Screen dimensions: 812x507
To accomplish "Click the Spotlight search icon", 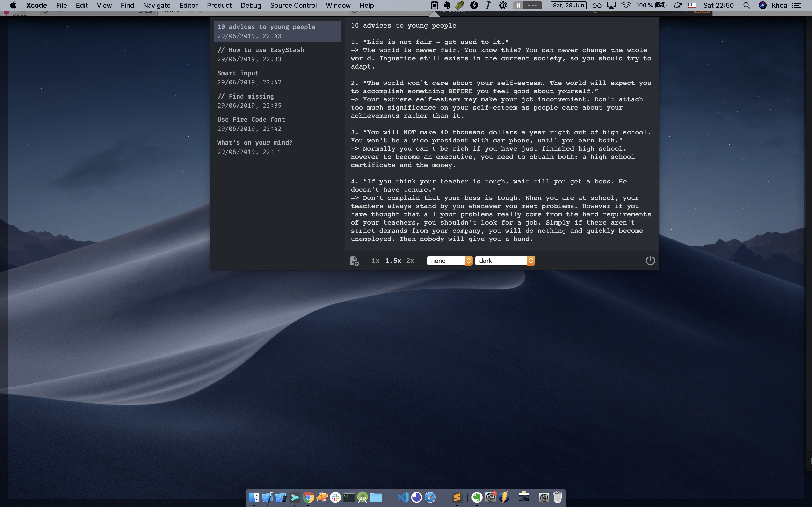I will tap(747, 5).
